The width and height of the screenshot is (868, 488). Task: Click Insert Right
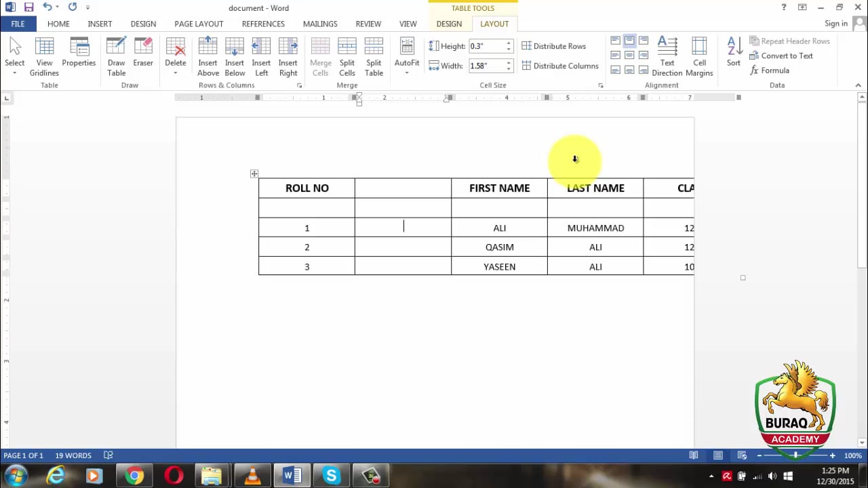(x=288, y=56)
